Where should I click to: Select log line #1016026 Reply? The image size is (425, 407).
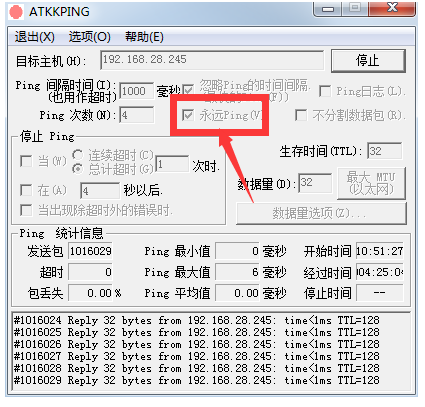point(196,345)
